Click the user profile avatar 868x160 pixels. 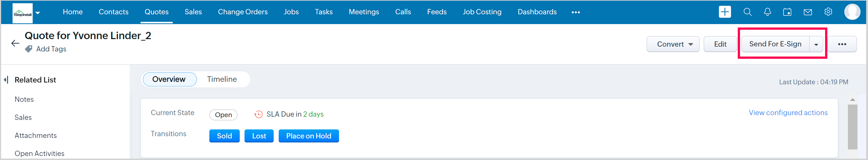[x=852, y=12]
